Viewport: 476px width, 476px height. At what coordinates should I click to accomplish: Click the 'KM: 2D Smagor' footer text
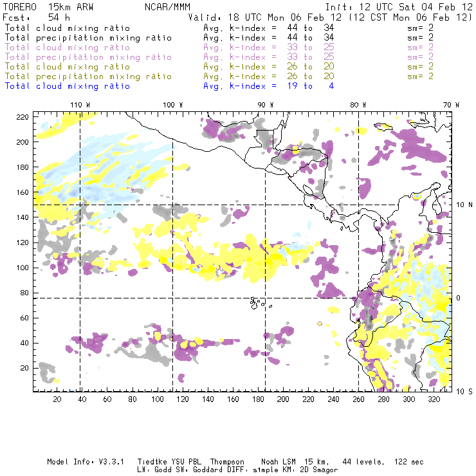pos(308,470)
